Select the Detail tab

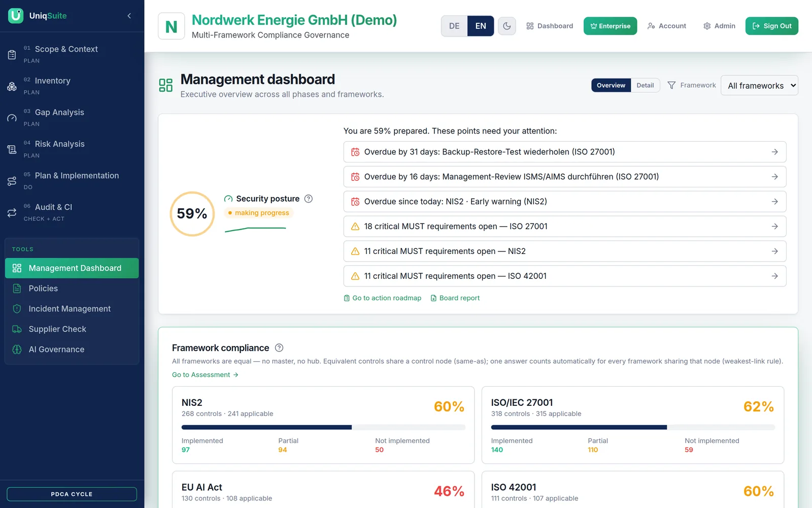pos(645,85)
